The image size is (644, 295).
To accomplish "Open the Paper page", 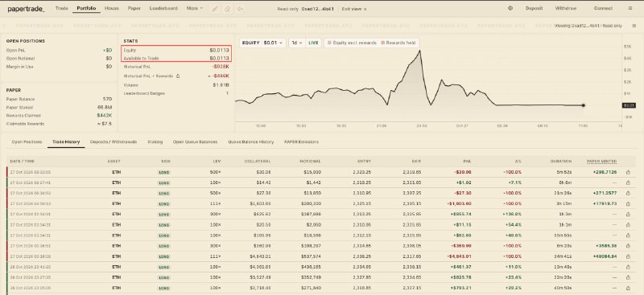I will pos(134,8).
